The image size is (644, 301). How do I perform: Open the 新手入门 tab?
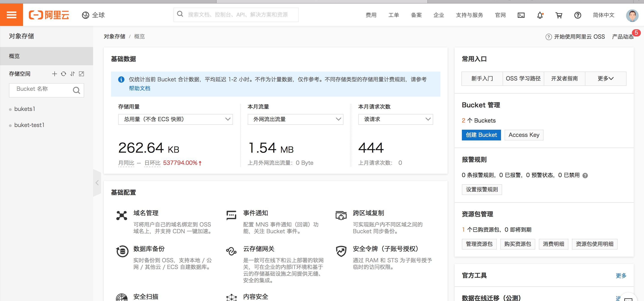click(x=482, y=79)
